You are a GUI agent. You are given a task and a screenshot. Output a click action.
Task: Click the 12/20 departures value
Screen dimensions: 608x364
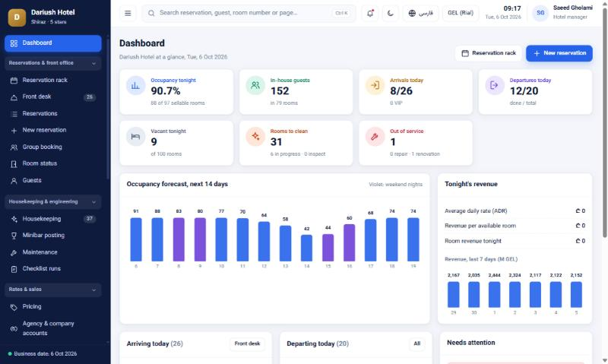click(x=524, y=91)
